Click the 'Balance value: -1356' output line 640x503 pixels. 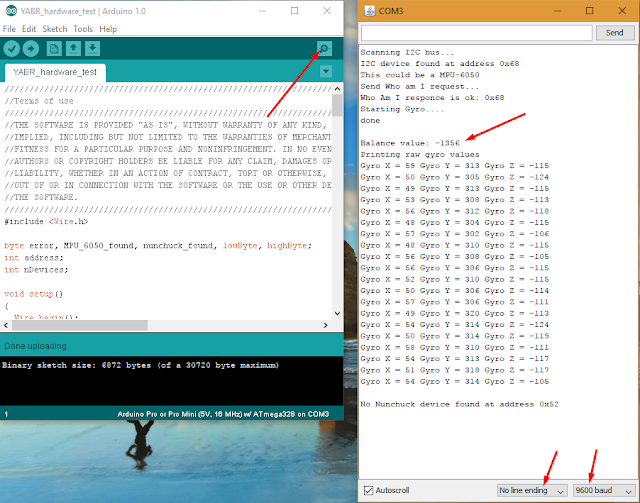(410, 143)
